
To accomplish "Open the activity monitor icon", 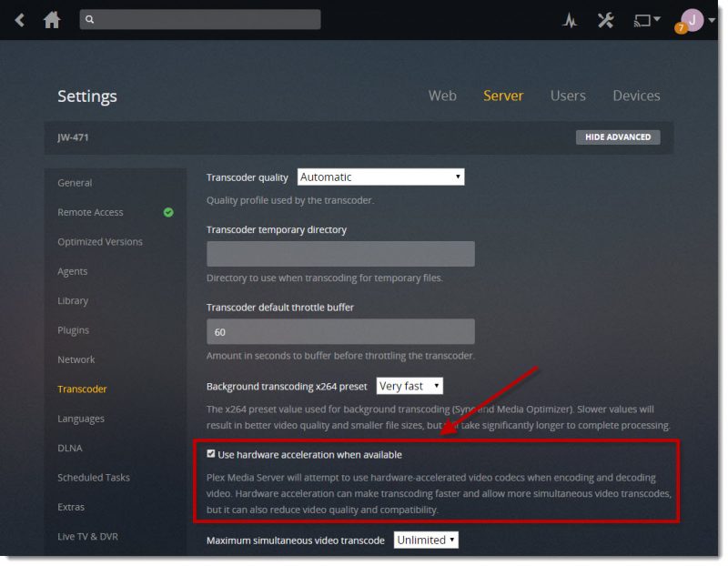I will pos(570,18).
